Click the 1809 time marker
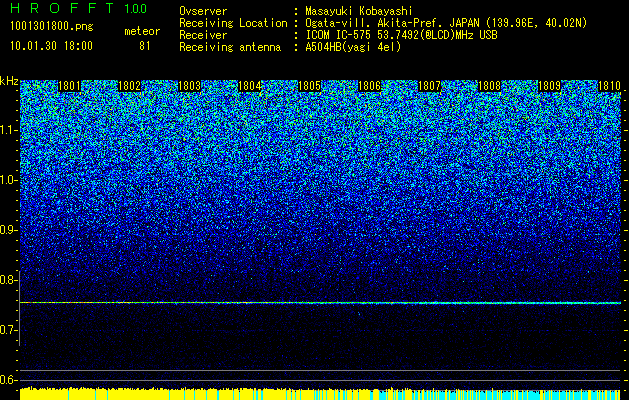 point(549,86)
